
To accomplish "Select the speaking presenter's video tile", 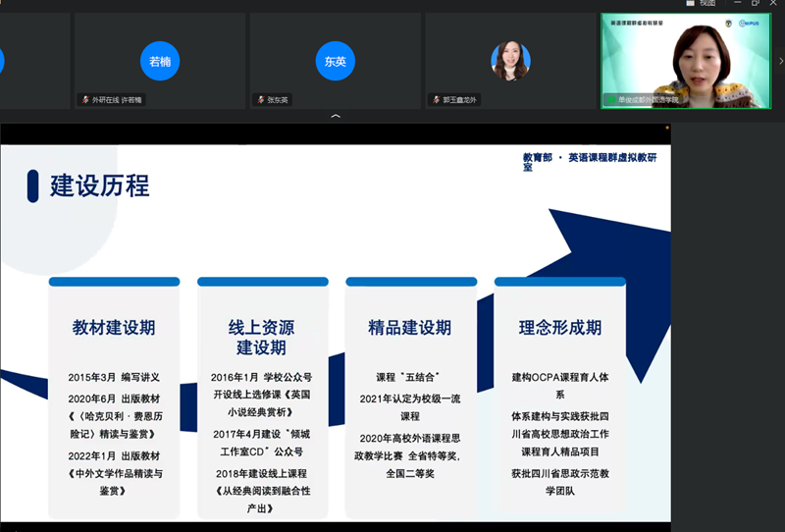I will tap(686, 61).
